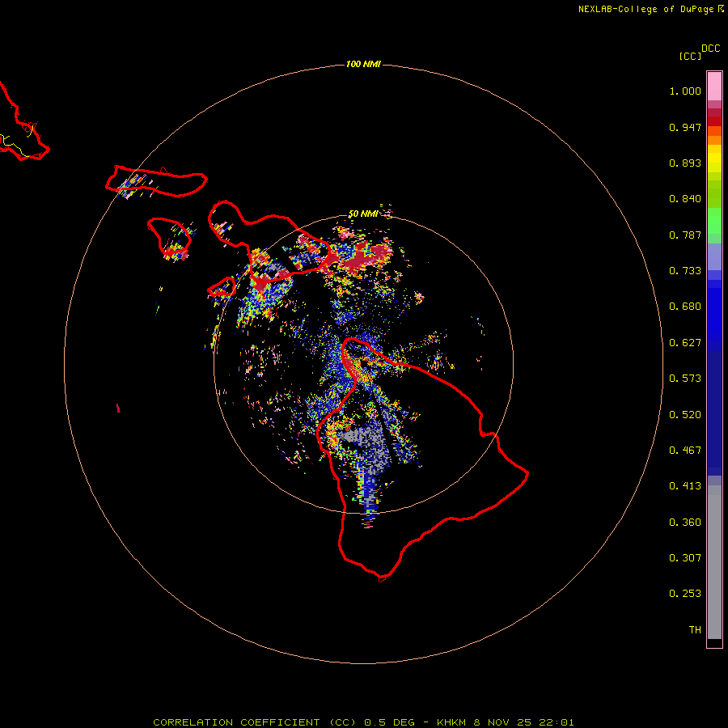Click the [CC] units label
This screenshot has width=728, height=728.
pos(690,56)
